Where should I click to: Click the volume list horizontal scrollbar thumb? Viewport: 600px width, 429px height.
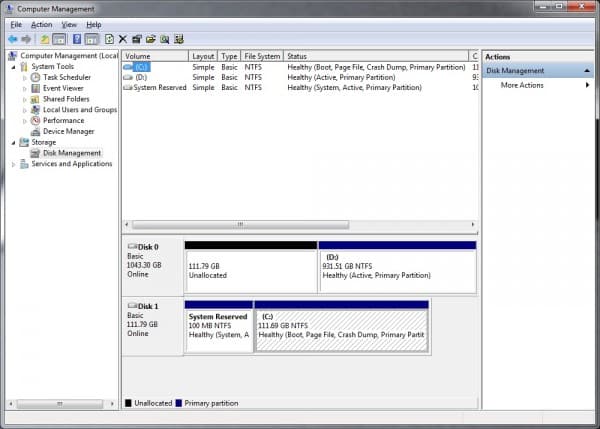point(240,224)
